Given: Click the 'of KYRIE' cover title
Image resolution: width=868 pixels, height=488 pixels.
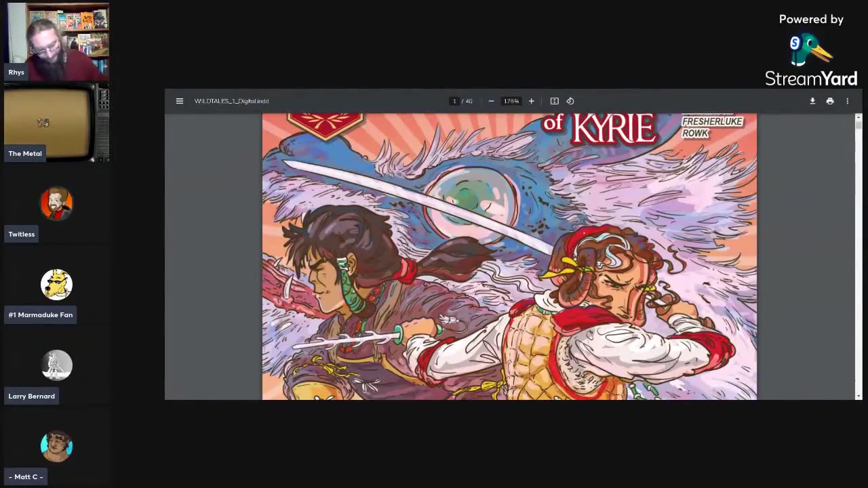Looking at the screenshot, I should tap(599, 127).
